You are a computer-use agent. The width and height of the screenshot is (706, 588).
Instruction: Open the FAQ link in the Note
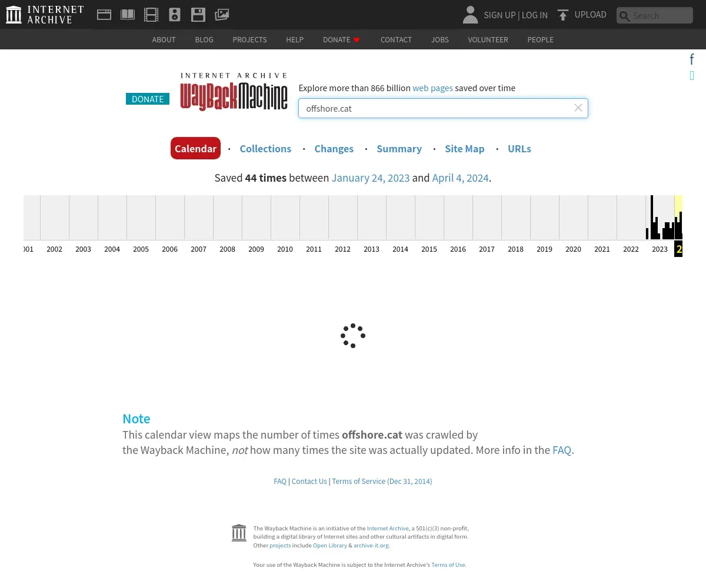click(x=562, y=450)
